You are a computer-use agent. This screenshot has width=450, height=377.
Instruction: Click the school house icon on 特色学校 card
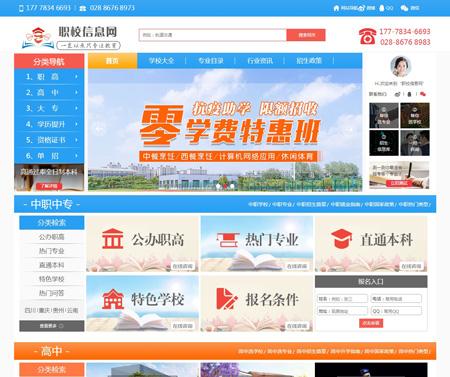(x=113, y=299)
